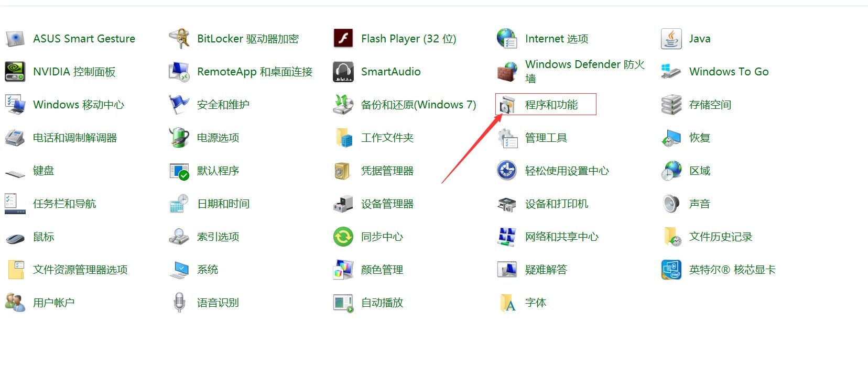Open the 字体 text link
Screen dimensions: 868x389
pos(536,303)
